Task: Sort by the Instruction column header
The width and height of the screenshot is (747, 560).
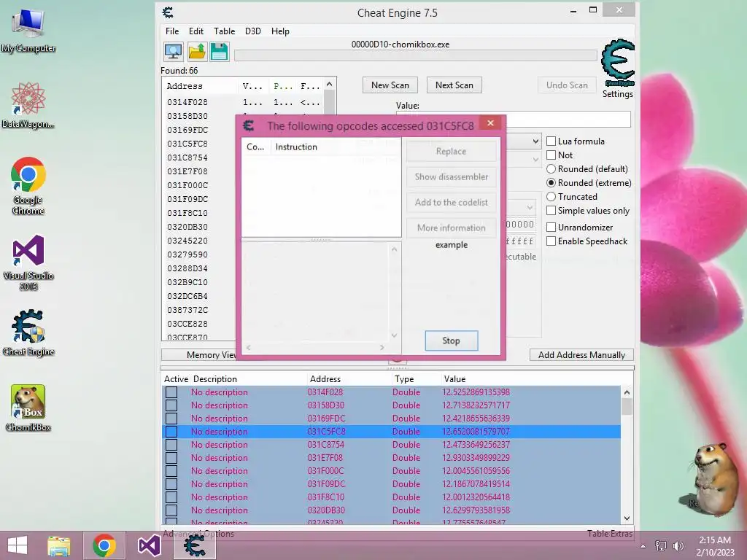Action: 296,147
